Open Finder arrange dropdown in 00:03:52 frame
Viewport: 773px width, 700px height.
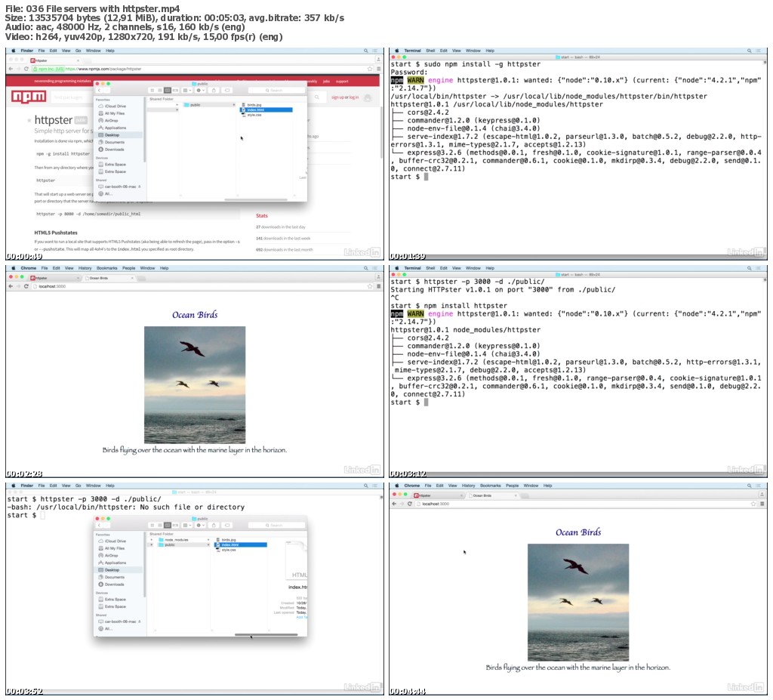coord(187,526)
